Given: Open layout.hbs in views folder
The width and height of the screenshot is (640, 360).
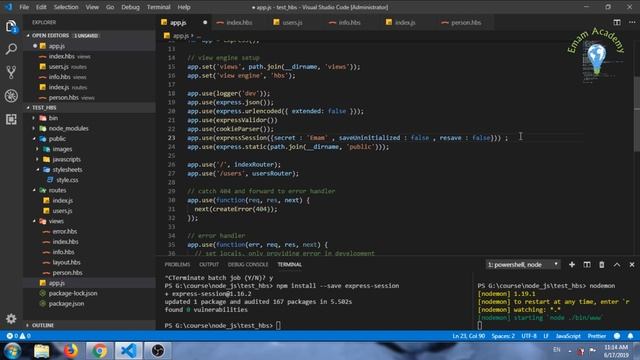Looking at the screenshot, I should pyautogui.click(x=67, y=262).
